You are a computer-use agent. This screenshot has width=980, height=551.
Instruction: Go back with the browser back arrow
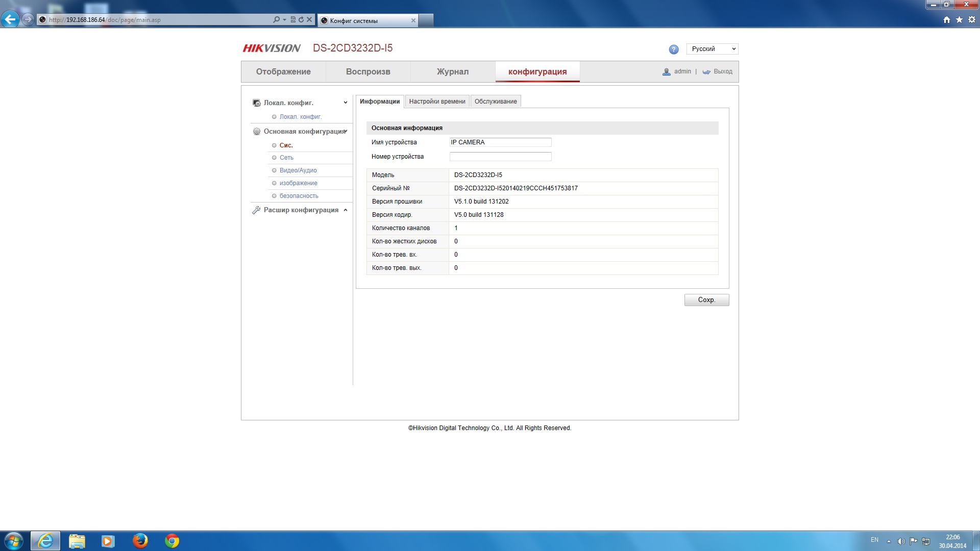[10, 19]
